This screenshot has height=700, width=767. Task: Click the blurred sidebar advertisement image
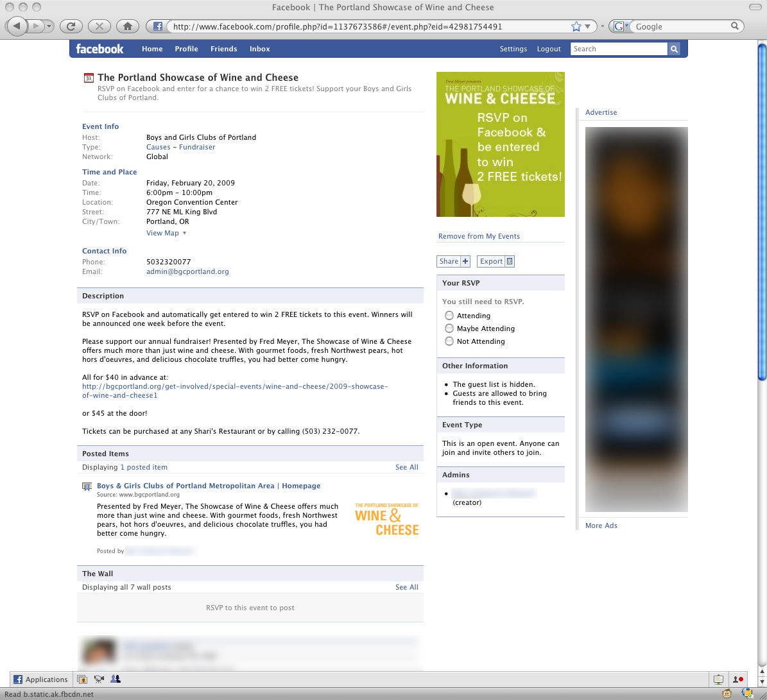coord(637,320)
